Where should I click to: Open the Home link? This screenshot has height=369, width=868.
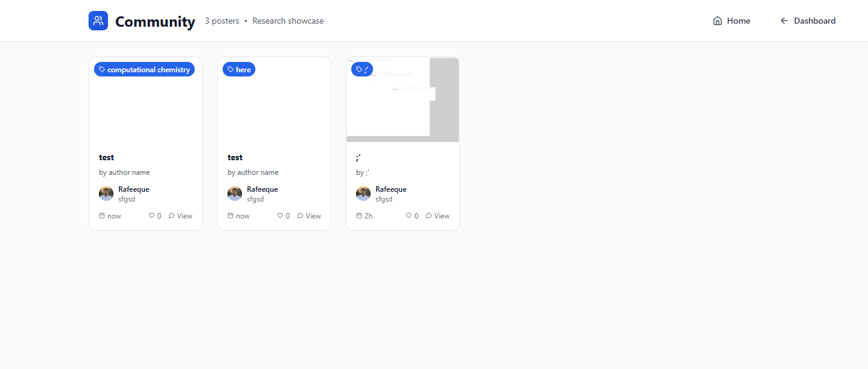[x=732, y=21]
